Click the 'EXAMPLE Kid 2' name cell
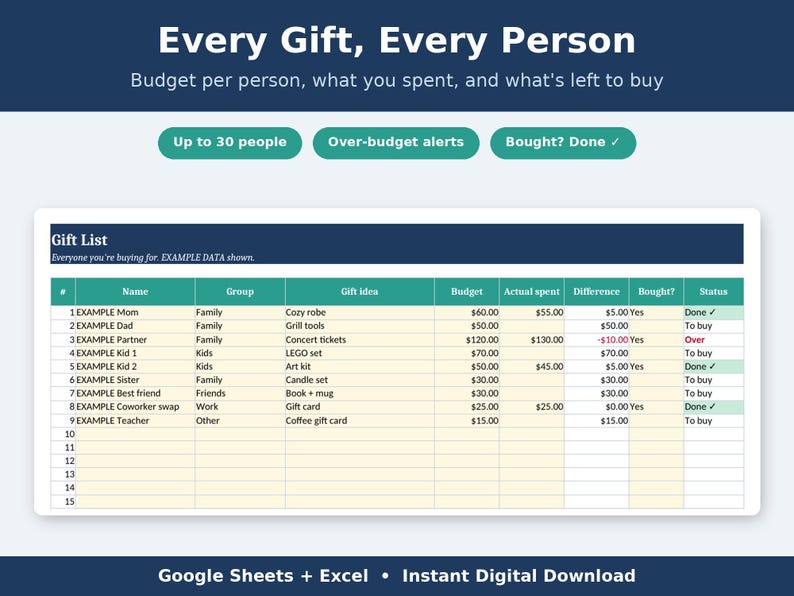The width and height of the screenshot is (794, 596). point(135,367)
